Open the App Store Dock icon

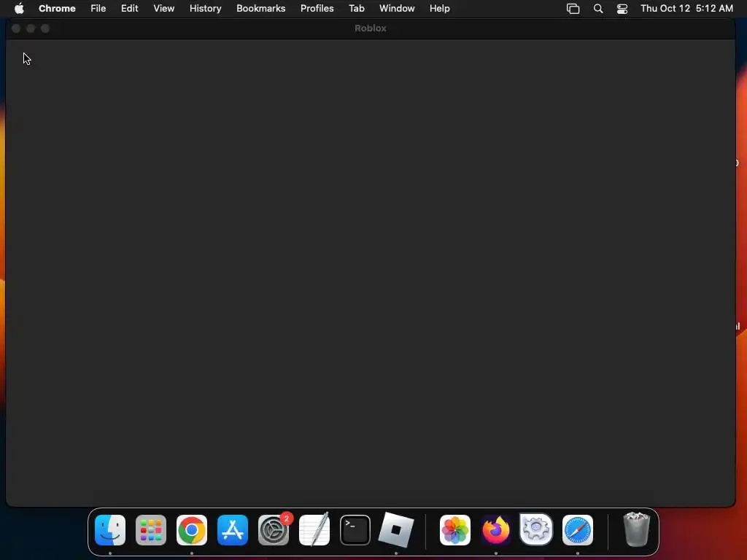[233, 530]
